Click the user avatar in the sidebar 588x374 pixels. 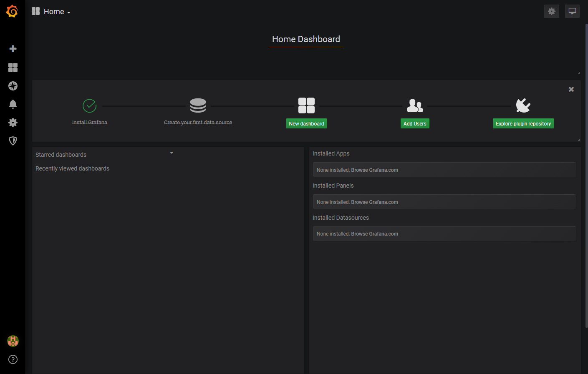pos(13,341)
